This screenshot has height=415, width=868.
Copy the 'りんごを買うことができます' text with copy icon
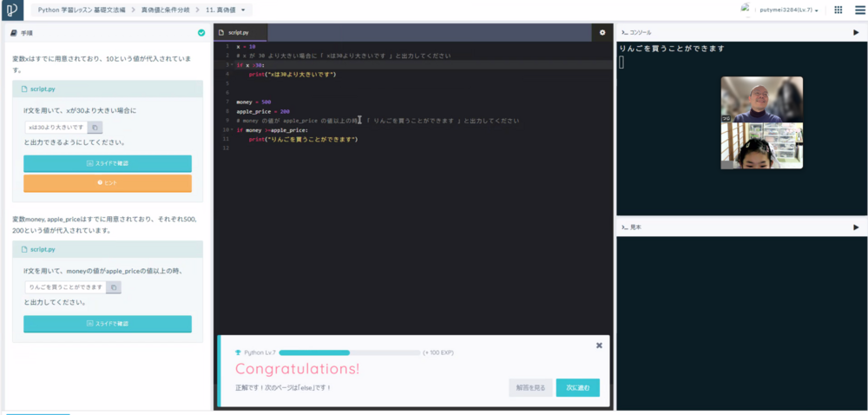(114, 287)
